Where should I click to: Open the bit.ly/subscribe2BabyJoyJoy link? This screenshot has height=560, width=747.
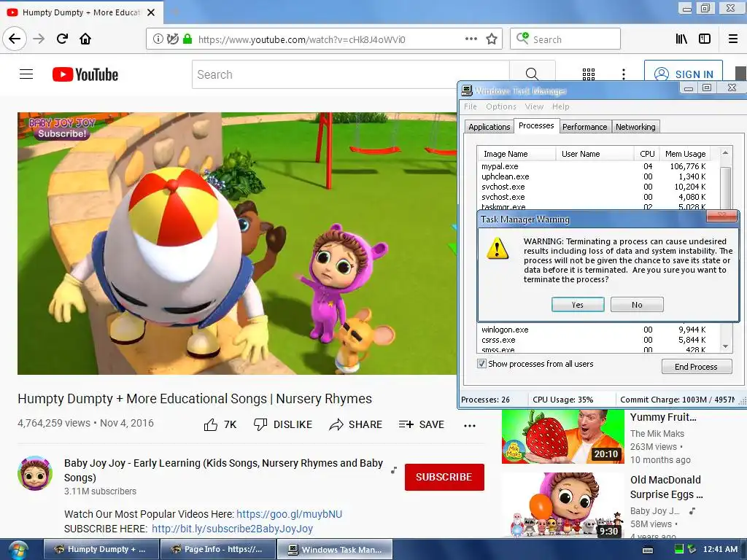[x=232, y=529]
